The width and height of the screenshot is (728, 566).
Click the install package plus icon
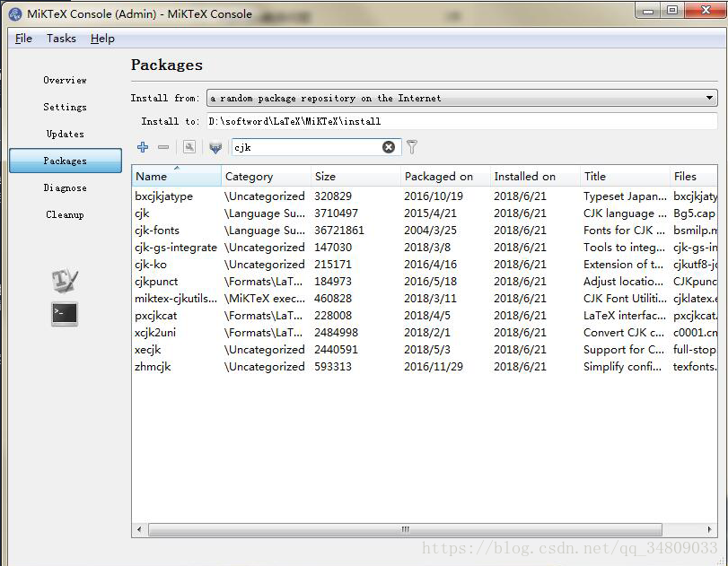pyautogui.click(x=143, y=147)
